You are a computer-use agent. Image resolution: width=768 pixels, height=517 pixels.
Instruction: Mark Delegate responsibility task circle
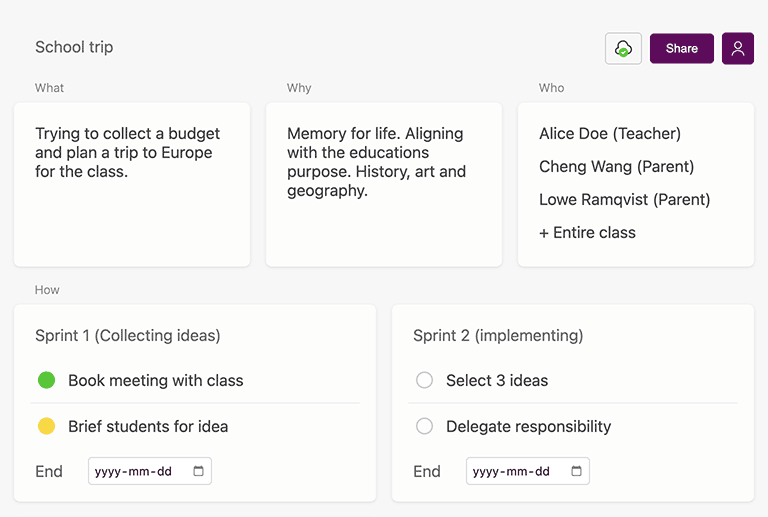click(x=424, y=426)
